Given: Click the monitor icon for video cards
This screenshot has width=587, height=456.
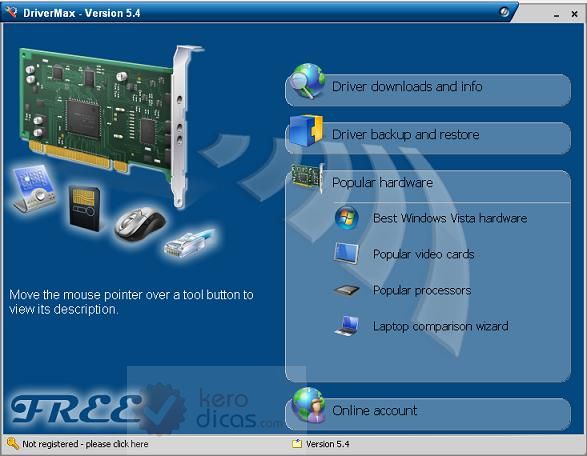Looking at the screenshot, I should [x=347, y=253].
